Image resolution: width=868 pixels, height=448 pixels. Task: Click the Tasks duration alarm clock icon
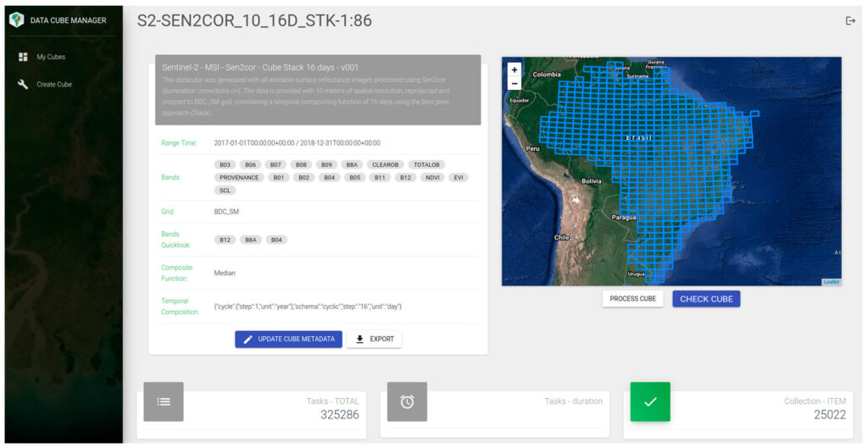pyautogui.click(x=407, y=401)
